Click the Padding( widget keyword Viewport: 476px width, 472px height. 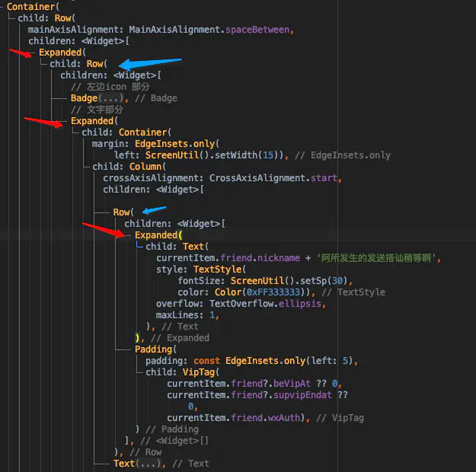pos(155,349)
